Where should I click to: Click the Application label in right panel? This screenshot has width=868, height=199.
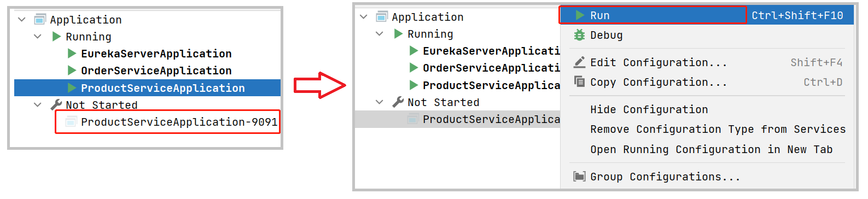(x=428, y=17)
